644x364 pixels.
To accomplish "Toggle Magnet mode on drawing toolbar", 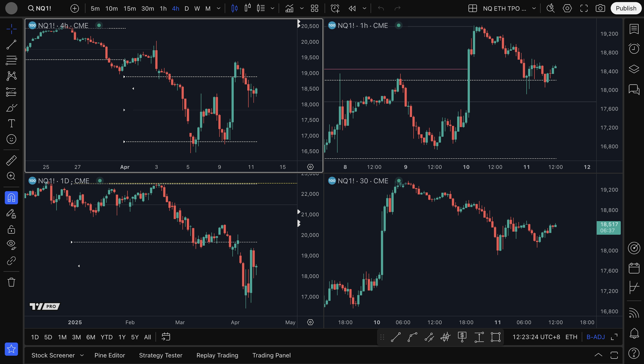I will coord(11,198).
